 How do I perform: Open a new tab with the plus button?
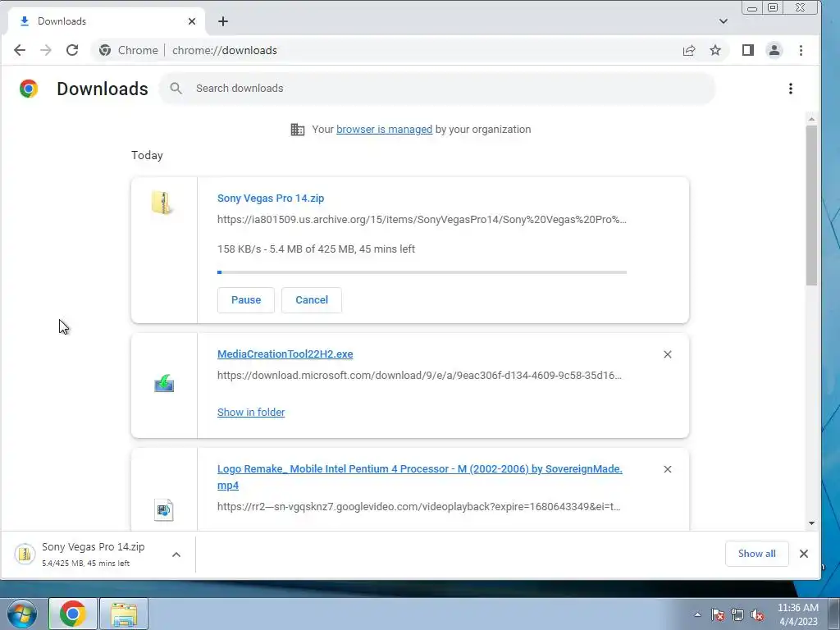click(x=223, y=21)
